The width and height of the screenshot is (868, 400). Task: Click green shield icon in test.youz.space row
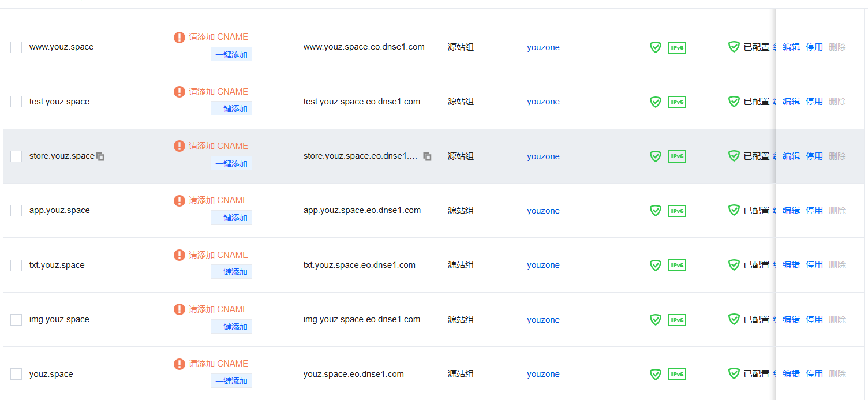(x=656, y=102)
